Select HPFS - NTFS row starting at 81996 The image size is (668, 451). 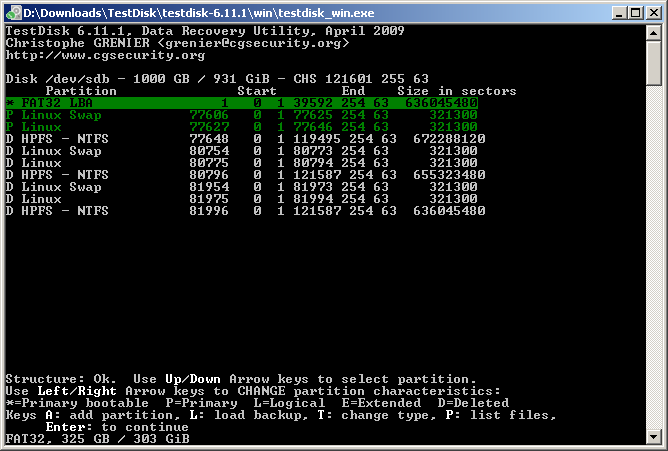(x=245, y=211)
